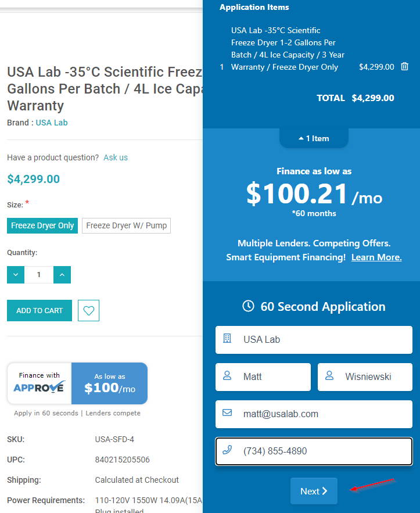
Task: Open the USA Lab brand link
Action: (x=52, y=123)
